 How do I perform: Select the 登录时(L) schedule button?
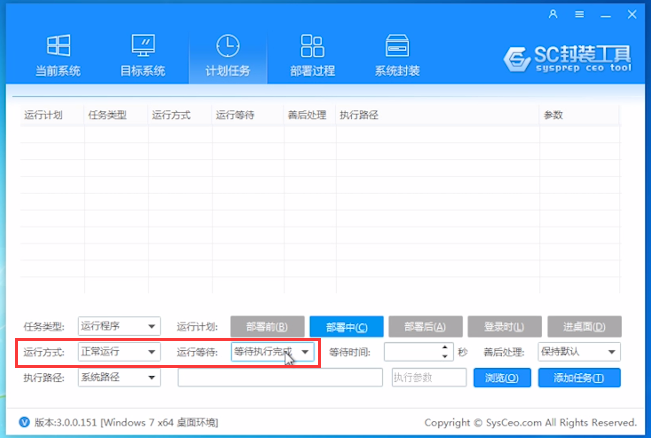tap(504, 327)
